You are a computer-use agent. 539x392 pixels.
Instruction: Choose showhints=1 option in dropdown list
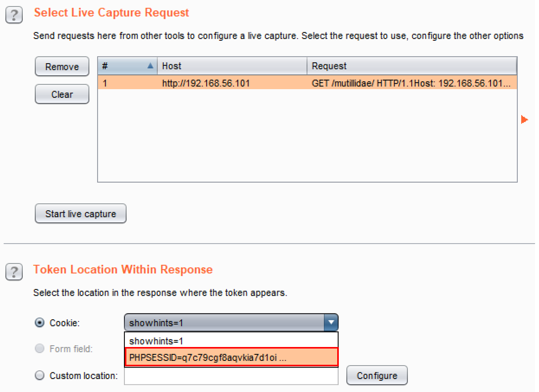(x=231, y=341)
